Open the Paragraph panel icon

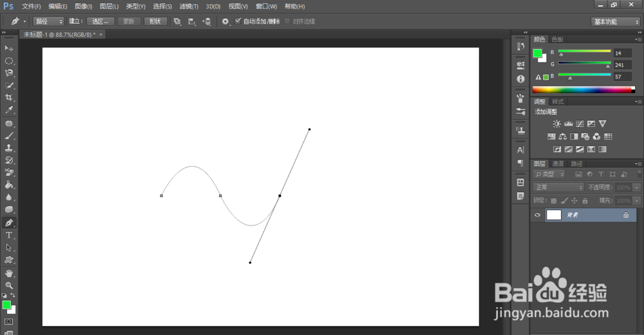click(521, 163)
